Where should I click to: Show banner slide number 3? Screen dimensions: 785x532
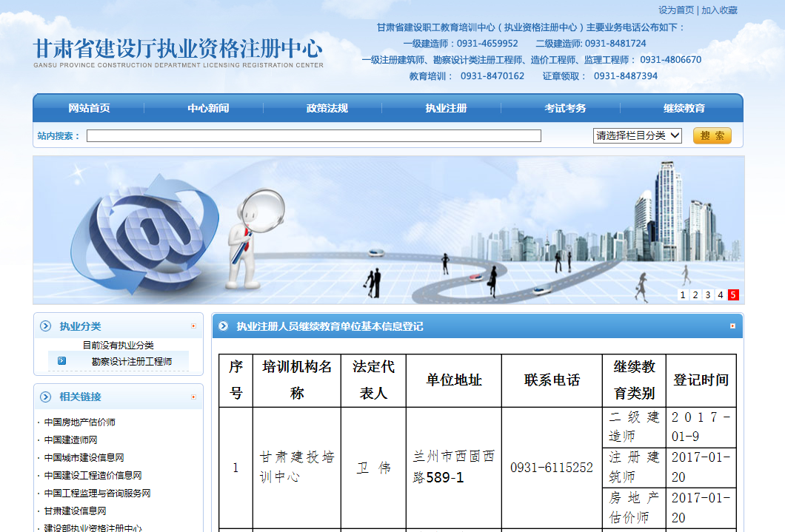click(x=708, y=295)
